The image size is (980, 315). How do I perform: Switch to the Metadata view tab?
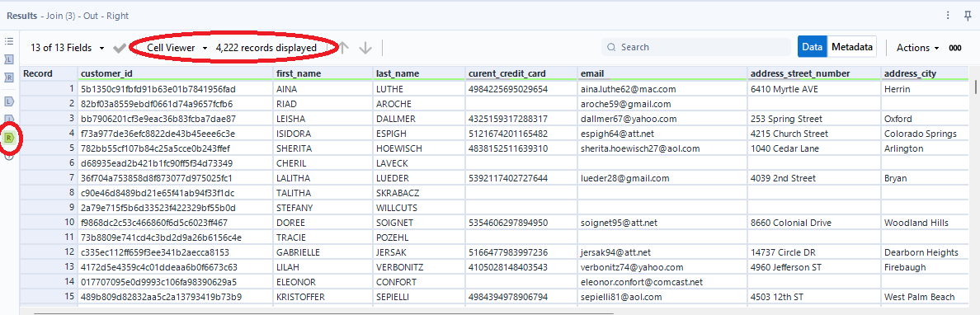[x=852, y=47]
